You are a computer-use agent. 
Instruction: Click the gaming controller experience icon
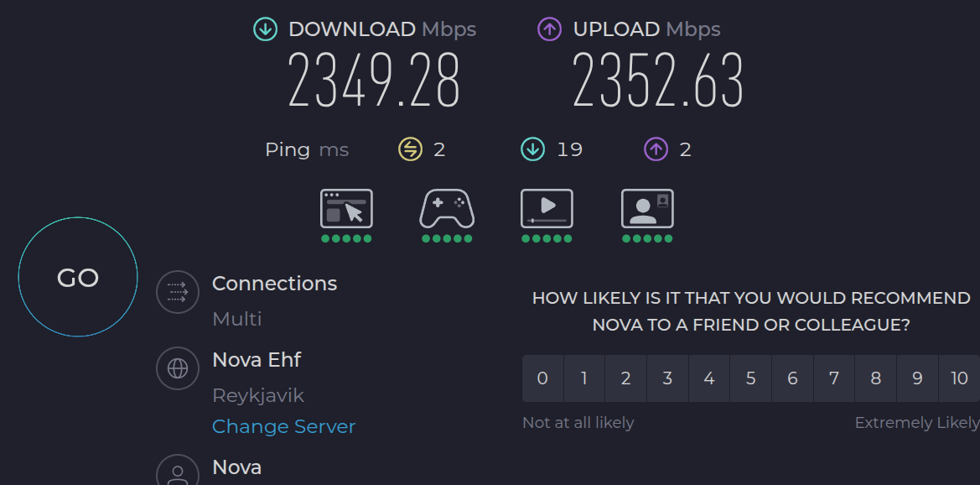pos(447,209)
